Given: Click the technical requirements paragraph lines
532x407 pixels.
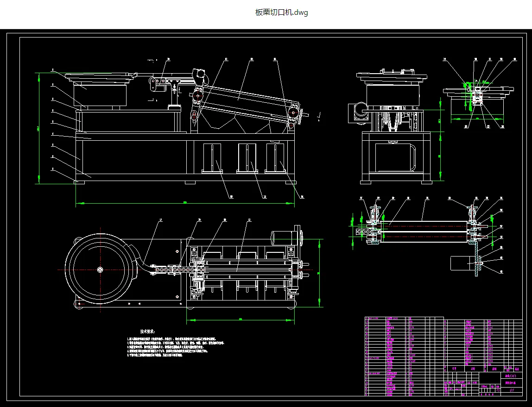Looking at the screenshot, I should (176, 347).
